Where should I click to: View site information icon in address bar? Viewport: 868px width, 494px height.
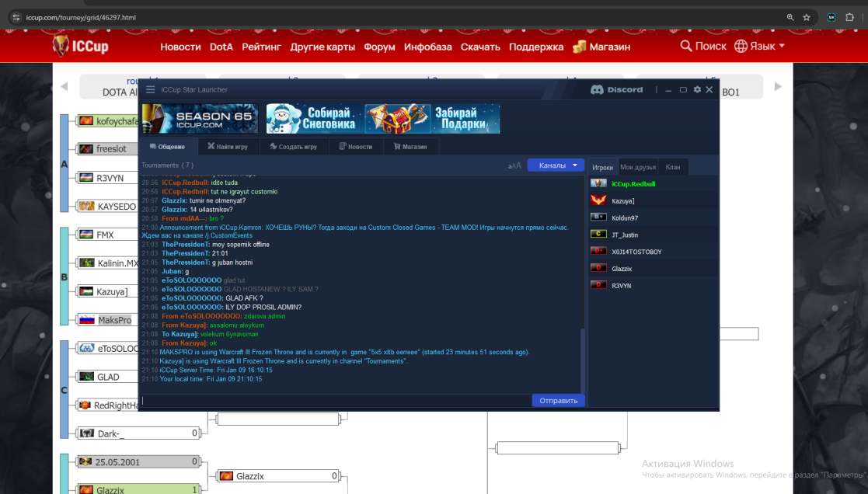(x=16, y=17)
